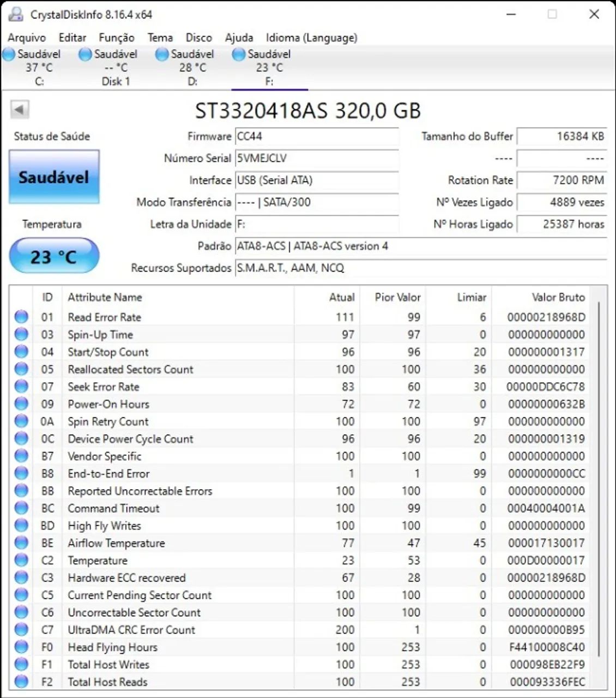Click the status orb for Reallocated Sectors Count
This screenshot has width=616, height=698.
(21, 369)
